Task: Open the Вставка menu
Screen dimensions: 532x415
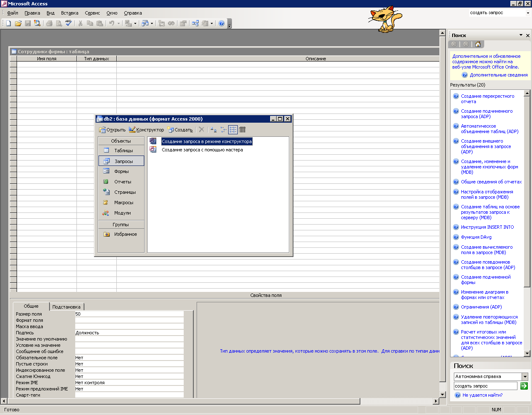Action: tap(69, 13)
